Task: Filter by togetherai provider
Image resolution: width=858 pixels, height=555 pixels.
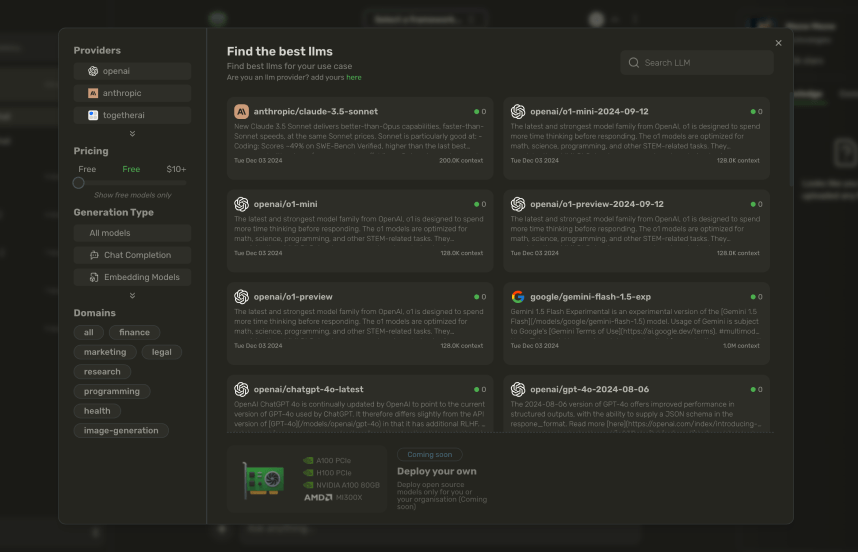Action: click(x=132, y=115)
